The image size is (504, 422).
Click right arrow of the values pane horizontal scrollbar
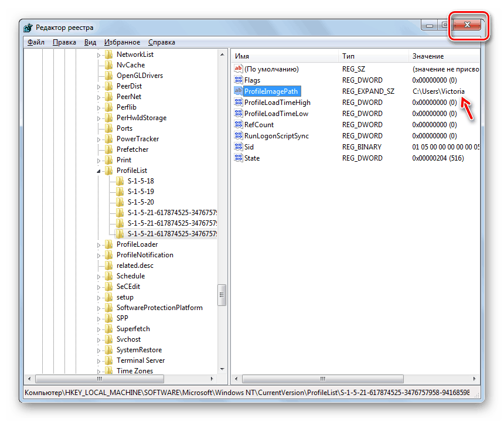pyautogui.click(x=475, y=379)
